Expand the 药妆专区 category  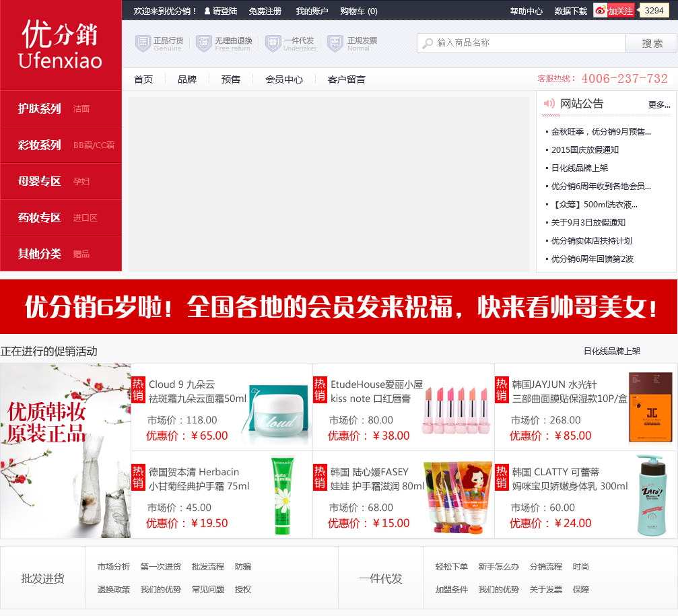tap(39, 217)
